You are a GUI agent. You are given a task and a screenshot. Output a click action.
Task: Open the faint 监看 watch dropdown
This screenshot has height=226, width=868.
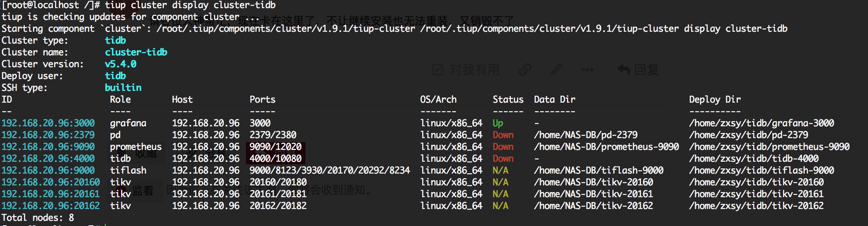click(142, 191)
